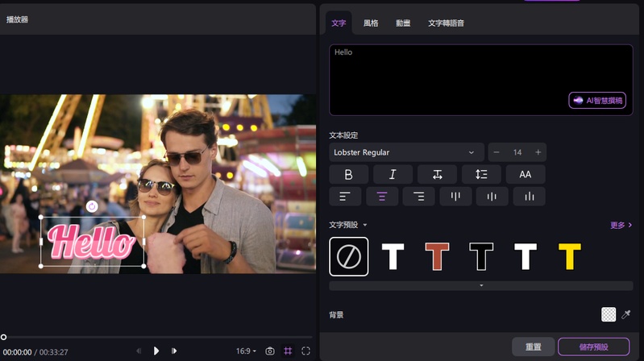
Task: Toggle the AA uppercase text option
Action: coord(526,175)
